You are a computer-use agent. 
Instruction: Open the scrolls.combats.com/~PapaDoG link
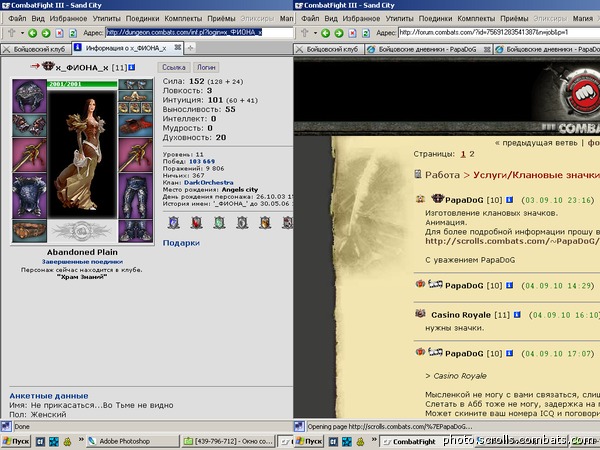pyautogui.click(x=512, y=241)
